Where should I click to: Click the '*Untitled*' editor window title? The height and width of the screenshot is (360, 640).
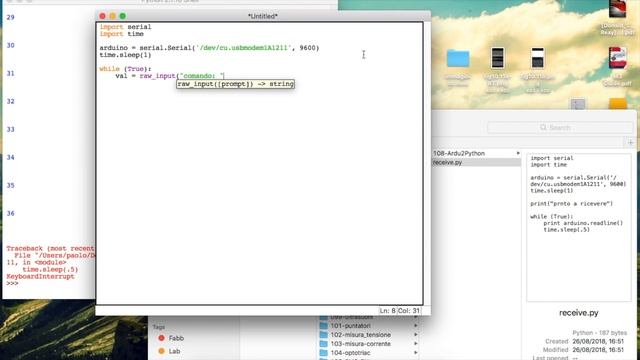(263, 16)
